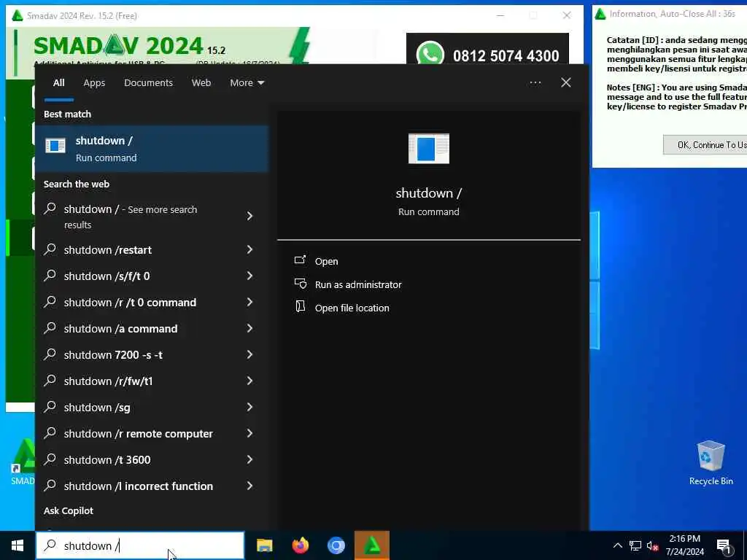Viewport: 747px width, 560px height.
Task: Choose Run as administrator
Action: [x=358, y=285]
